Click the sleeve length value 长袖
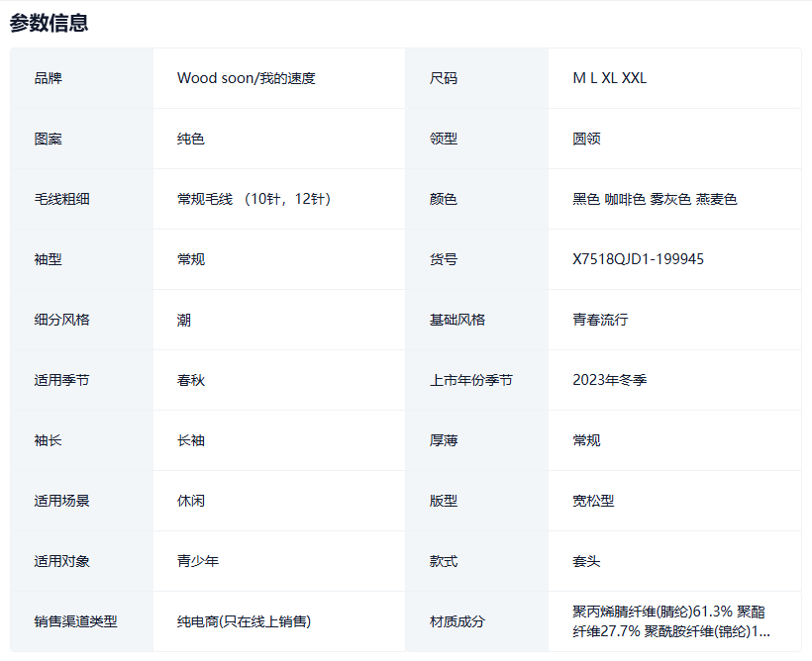This screenshot has height=661, width=812. pos(191,440)
